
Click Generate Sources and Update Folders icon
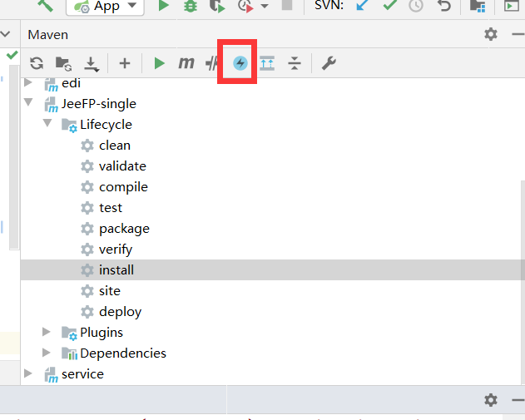coord(63,63)
